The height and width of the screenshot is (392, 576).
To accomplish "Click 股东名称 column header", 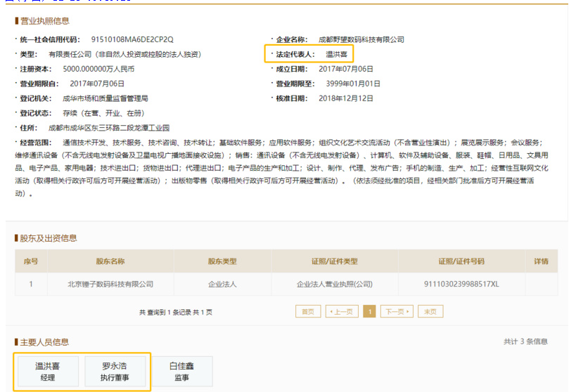I will [110, 261].
